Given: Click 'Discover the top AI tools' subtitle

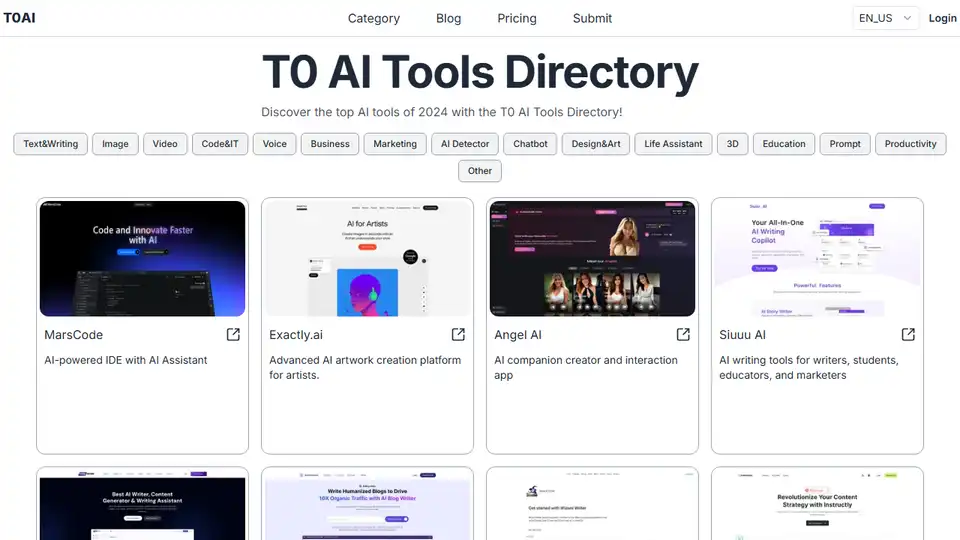Looking at the screenshot, I should (441, 112).
